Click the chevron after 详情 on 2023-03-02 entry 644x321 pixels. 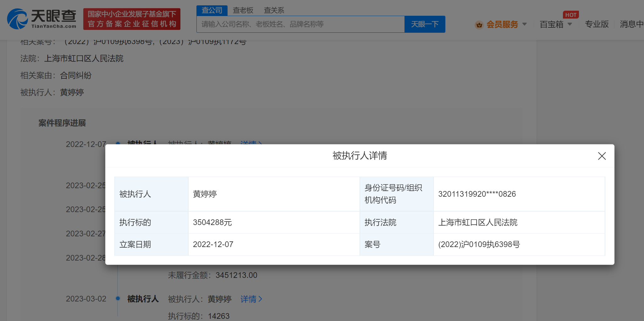click(260, 299)
